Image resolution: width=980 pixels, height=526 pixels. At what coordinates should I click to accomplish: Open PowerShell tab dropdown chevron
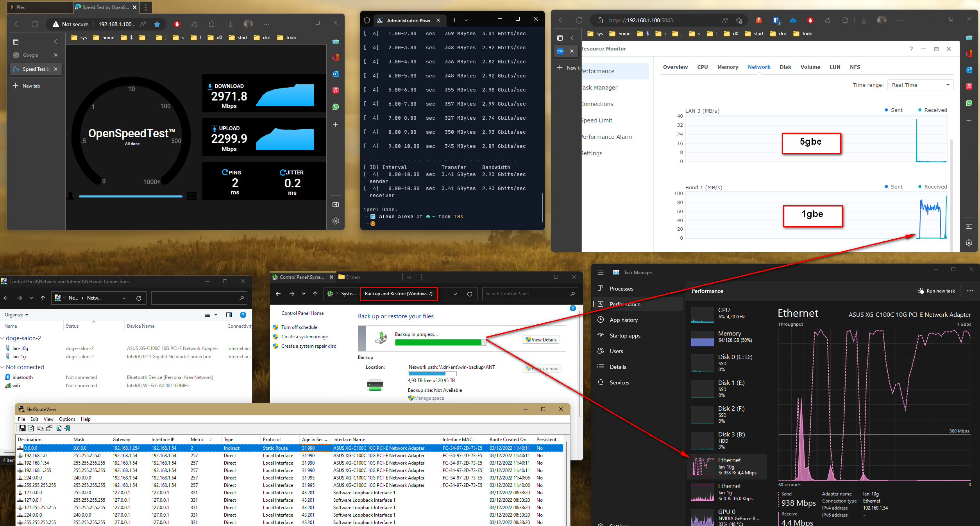466,20
